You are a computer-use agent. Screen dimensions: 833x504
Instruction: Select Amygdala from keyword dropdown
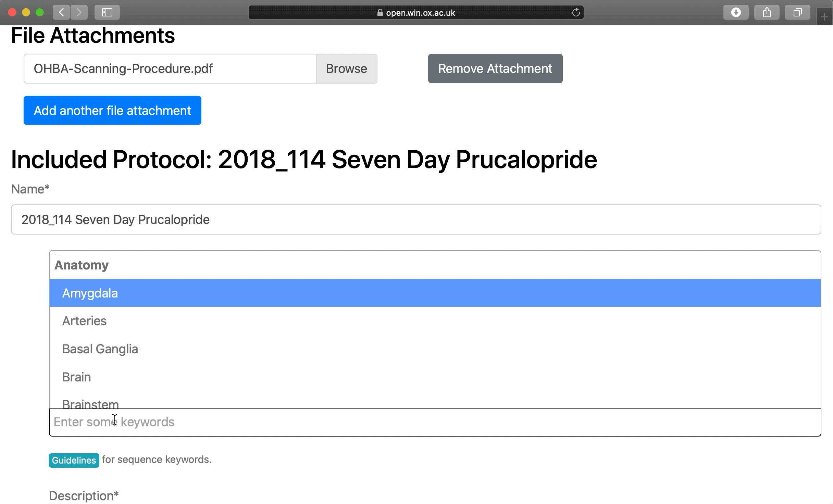coord(90,293)
